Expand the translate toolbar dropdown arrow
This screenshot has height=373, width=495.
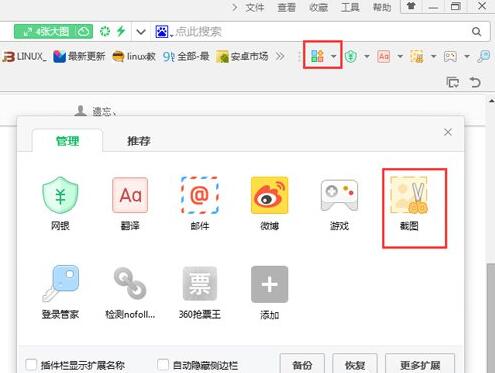(x=400, y=56)
